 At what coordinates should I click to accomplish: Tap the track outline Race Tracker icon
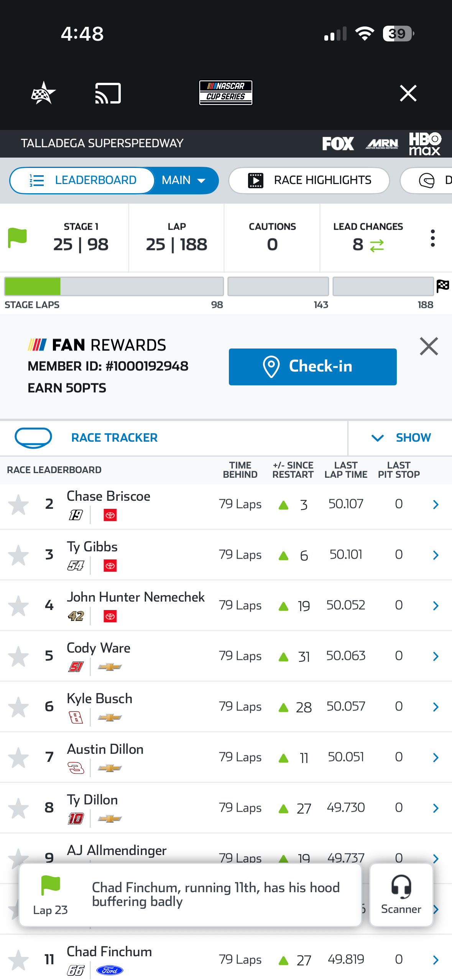click(x=33, y=437)
